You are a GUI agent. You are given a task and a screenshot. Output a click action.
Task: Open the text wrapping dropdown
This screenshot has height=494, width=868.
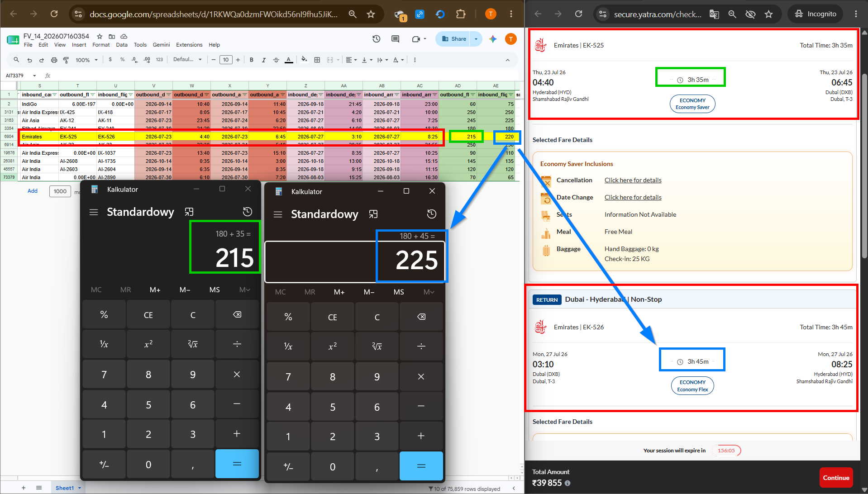tap(382, 60)
